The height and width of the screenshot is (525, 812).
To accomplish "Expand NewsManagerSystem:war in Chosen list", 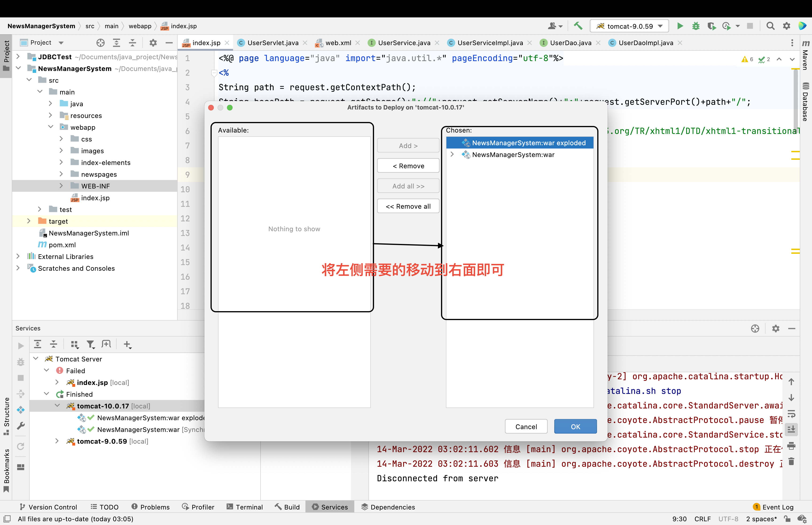I will 452,154.
